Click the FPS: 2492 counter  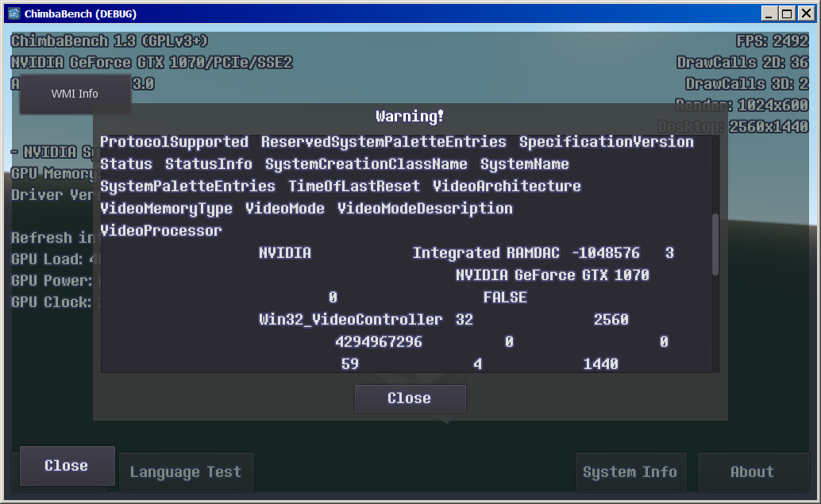[x=773, y=40]
